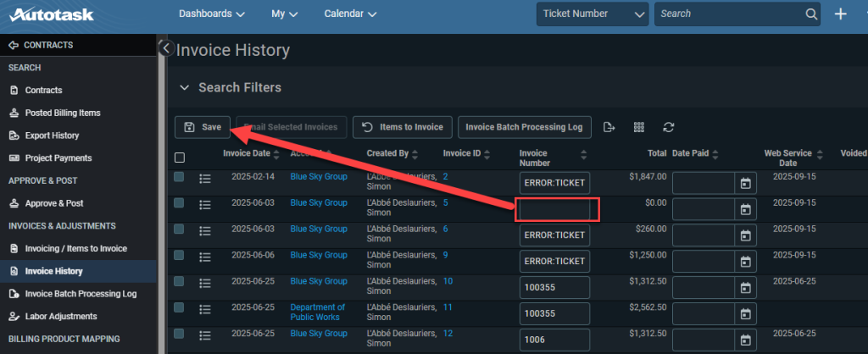Image resolution: width=868 pixels, height=354 pixels.
Task: Toggle the select-all checkbox in header
Action: pyautogui.click(x=180, y=158)
